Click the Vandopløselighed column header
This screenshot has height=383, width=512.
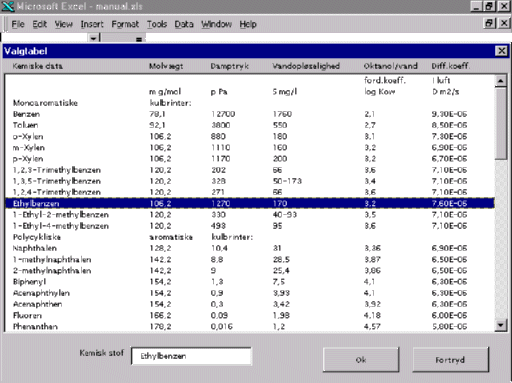(306, 66)
